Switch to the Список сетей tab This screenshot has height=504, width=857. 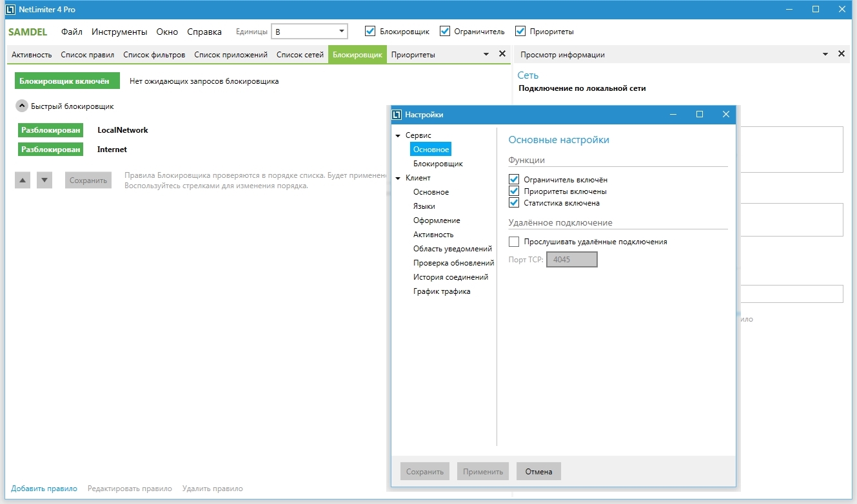tap(300, 55)
